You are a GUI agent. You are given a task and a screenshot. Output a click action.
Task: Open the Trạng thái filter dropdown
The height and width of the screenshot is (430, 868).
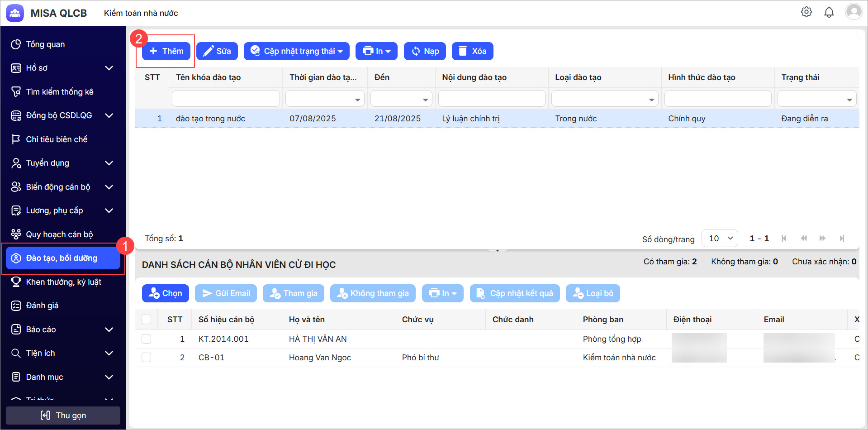(816, 99)
